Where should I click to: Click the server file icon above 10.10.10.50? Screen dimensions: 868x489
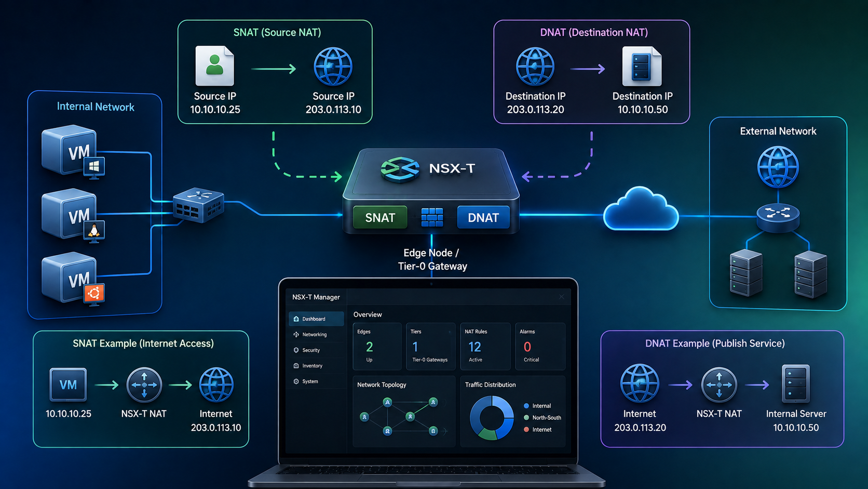point(642,66)
